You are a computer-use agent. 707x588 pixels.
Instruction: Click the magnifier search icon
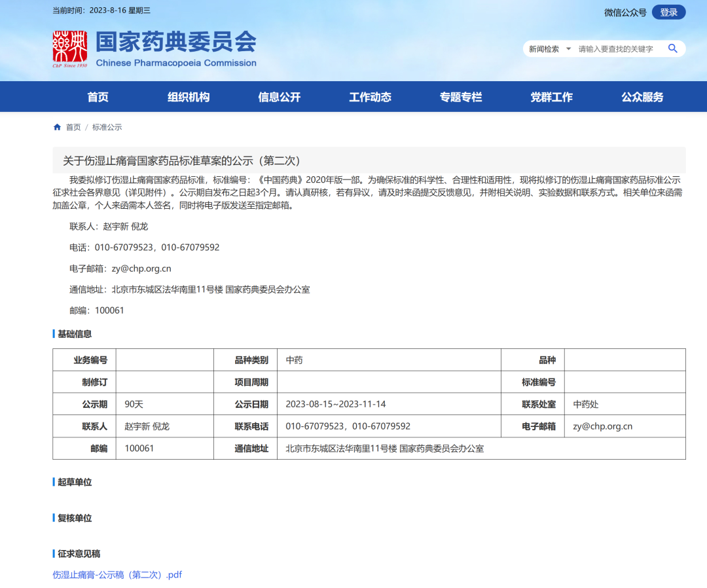672,48
